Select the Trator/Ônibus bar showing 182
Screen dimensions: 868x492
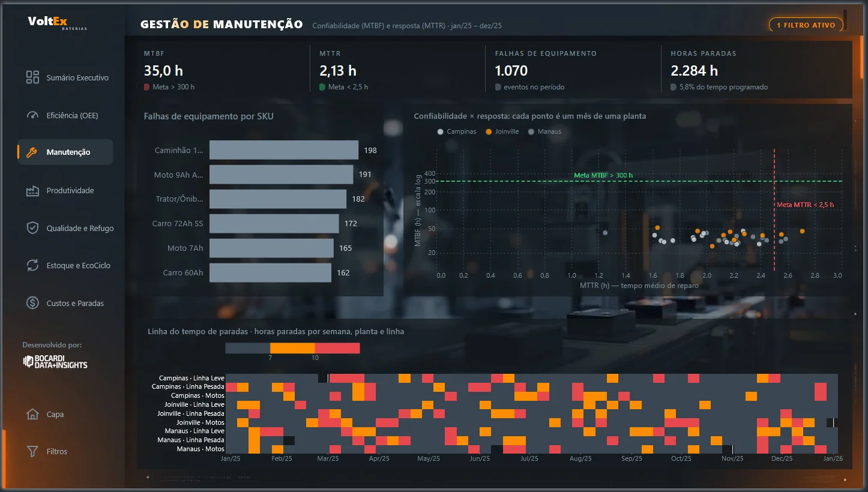(278, 199)
